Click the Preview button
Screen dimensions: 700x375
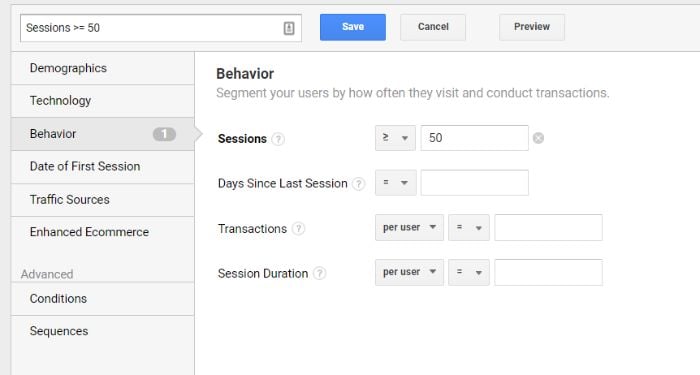(532, 27)
